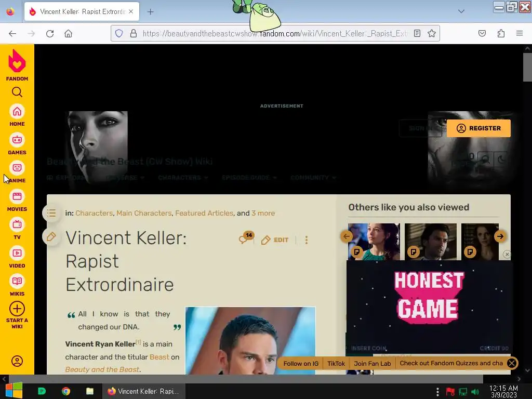Show site security padlock info

(x=134, y=33)
